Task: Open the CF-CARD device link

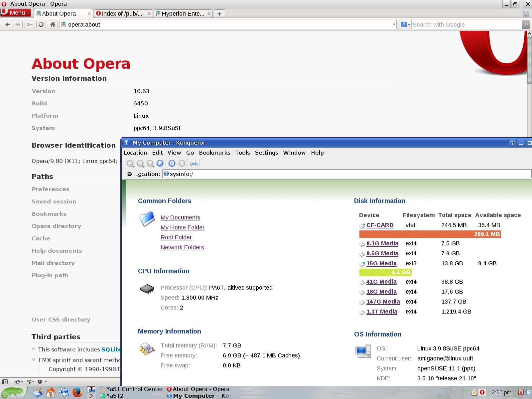Action: [380, 225]
